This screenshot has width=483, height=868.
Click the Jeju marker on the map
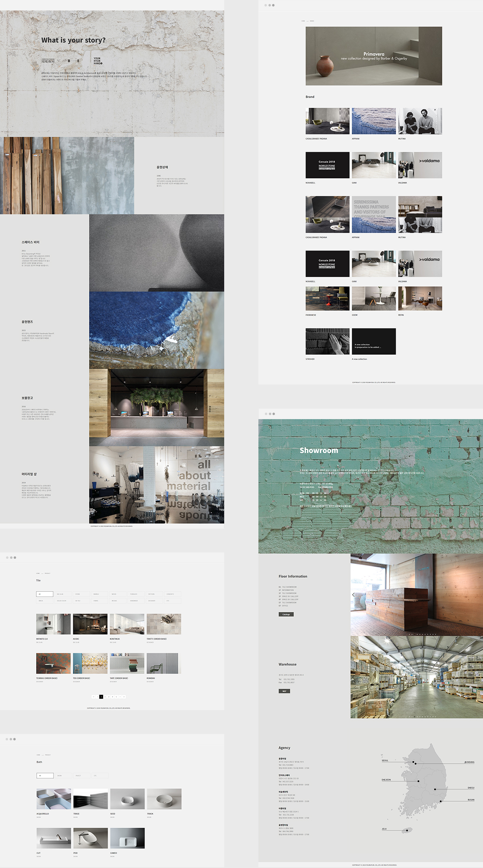(x=407, y=830)
